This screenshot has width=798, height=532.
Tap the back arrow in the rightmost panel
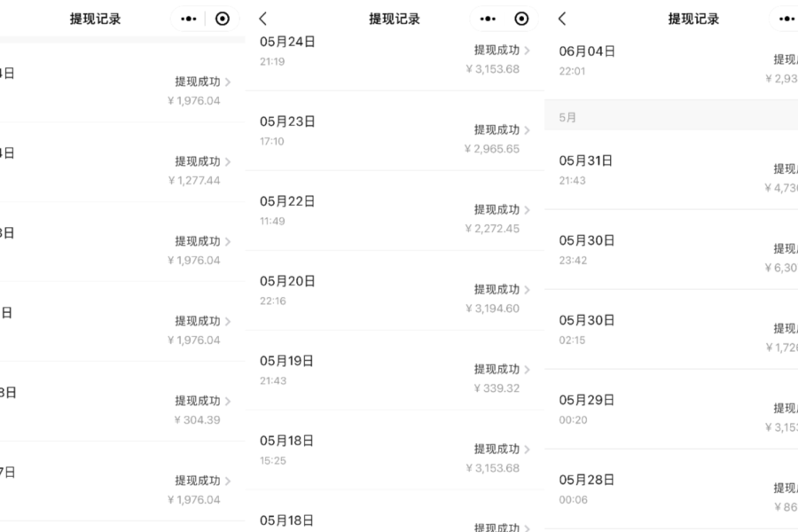pyautogui.click(x=562, y=19)
